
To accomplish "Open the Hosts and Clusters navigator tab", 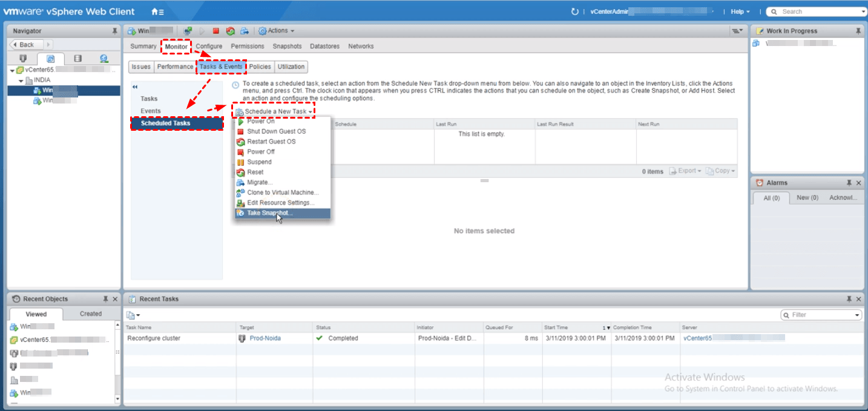I will pos(23,59).
